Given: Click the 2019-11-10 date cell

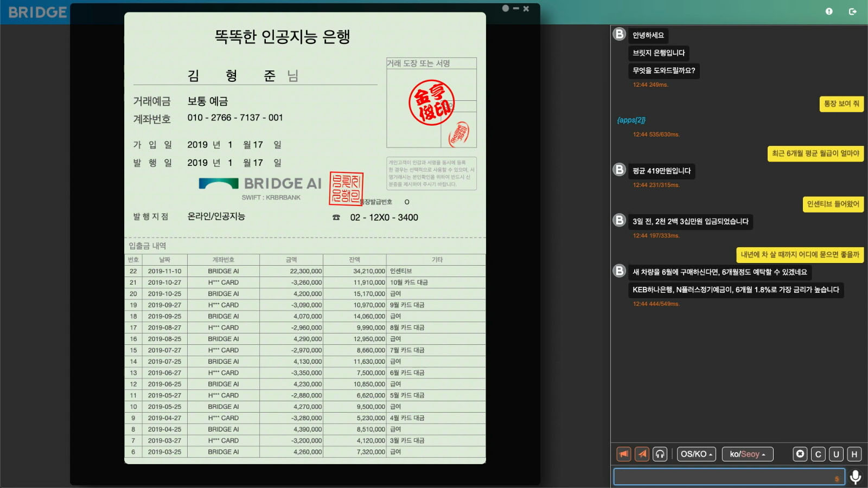Looking at the screenshot, I should (x=165, y=271).
